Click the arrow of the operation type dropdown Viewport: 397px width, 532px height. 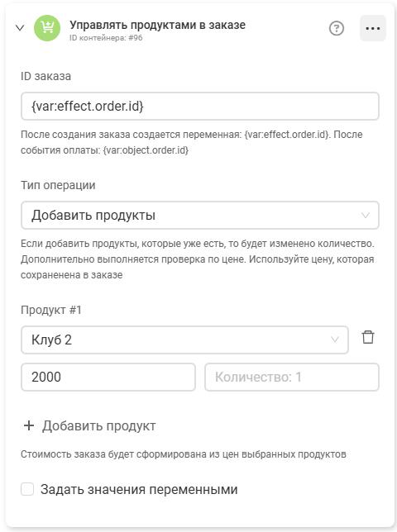coord(366,215)
